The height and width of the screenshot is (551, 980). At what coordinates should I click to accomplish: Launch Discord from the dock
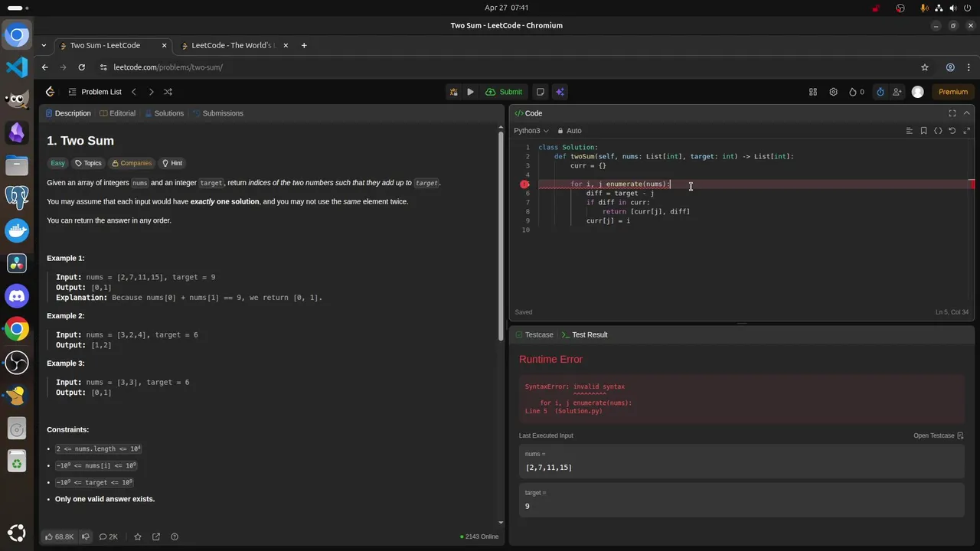[17, 295]
